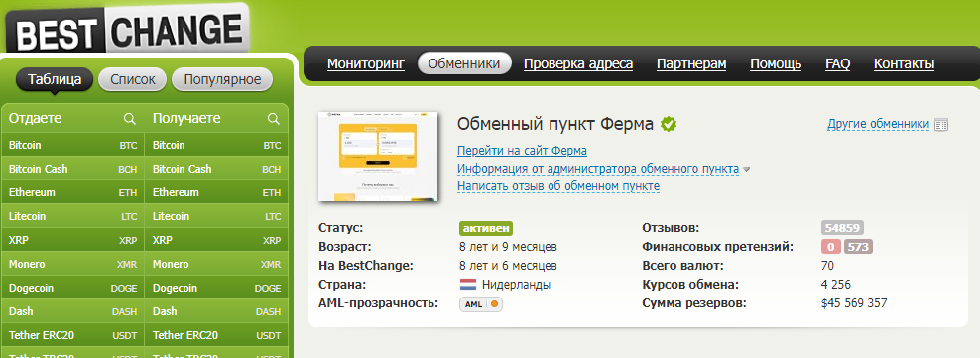The width and height of the screenshot is (980, 358).
Task: Open the FAQ menu item
Action: pos(837,63)
